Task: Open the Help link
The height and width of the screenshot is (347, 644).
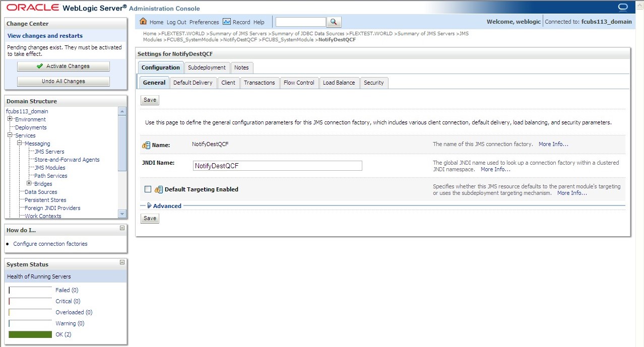Action: click(x=259, y=22)
